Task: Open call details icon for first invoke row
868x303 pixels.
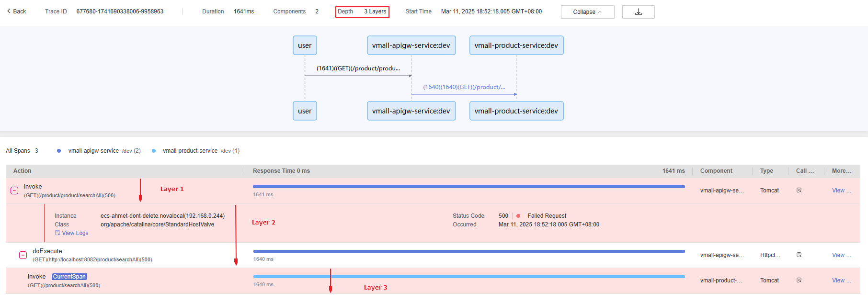Action: click(799, 191)
